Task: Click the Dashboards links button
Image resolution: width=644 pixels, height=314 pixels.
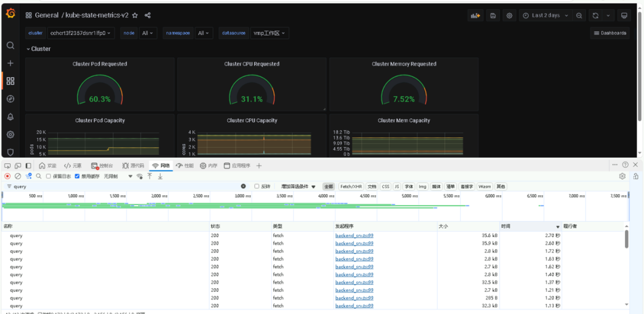Action: point(609,33)
